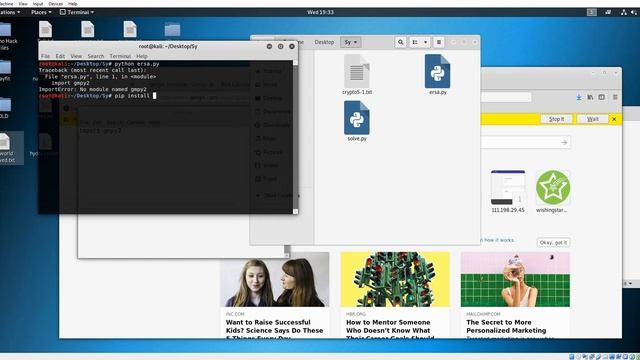Click the Stop It button
Screen dimensions: 640x360
pyautogui.click(x=556, y=119)
